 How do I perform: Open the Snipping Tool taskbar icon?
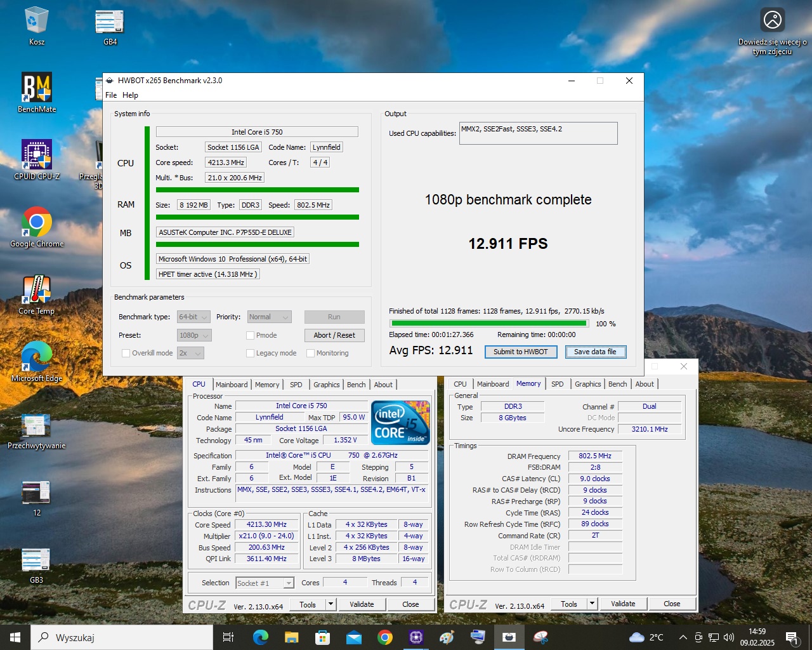coord(540,637)
